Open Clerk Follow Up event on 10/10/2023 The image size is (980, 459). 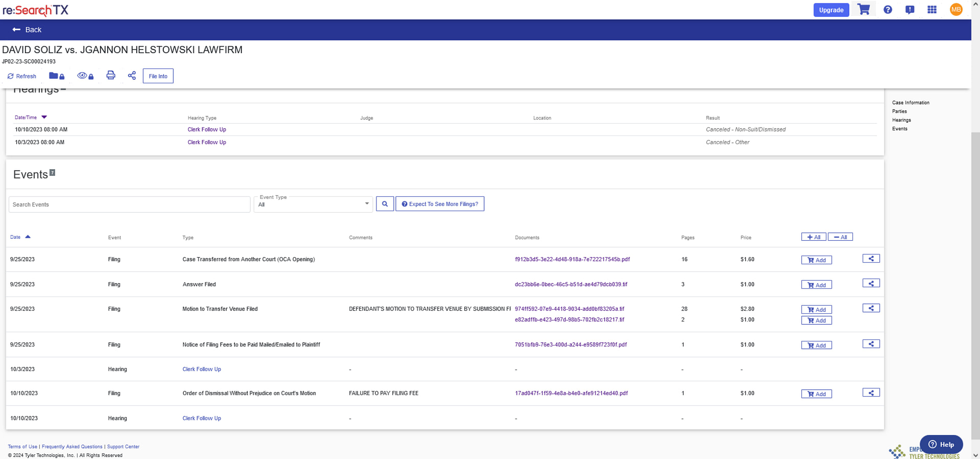[202, 419]
